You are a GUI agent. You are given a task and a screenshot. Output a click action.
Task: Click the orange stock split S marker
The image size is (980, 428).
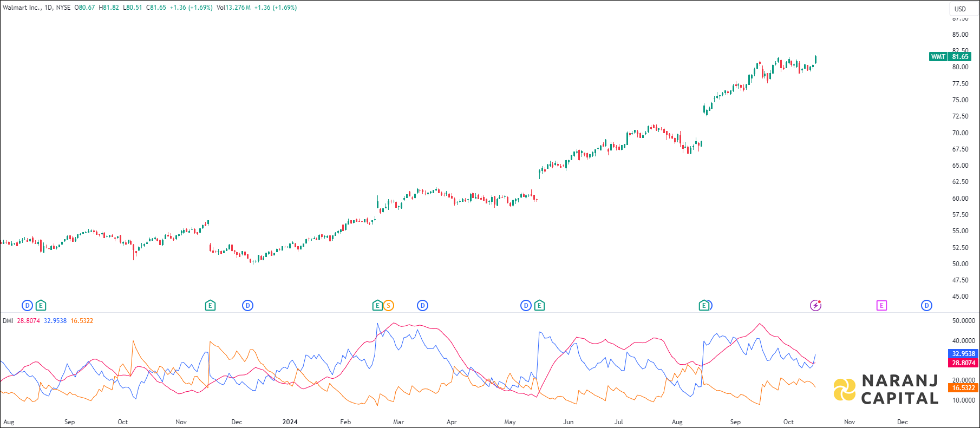click(388, 306)
